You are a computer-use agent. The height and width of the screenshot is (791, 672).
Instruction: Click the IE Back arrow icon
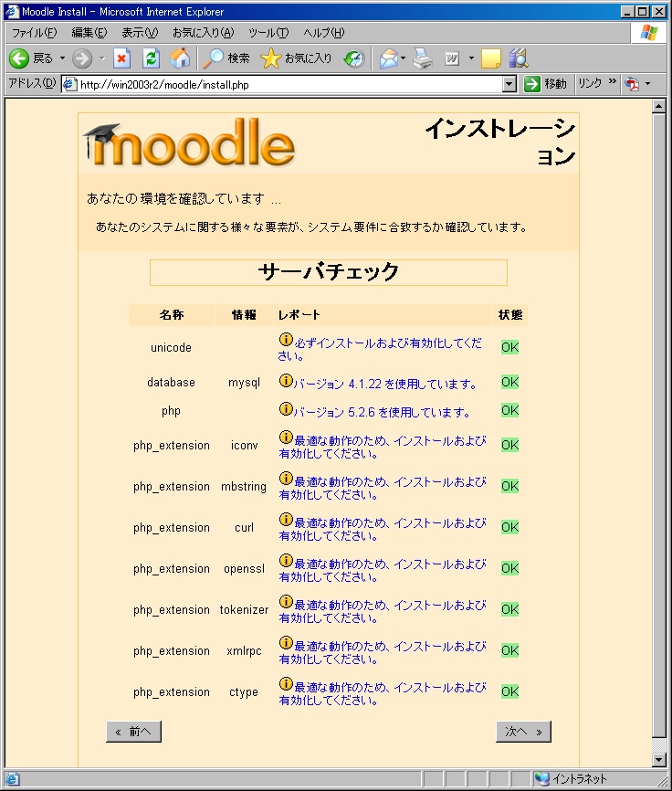[x=19, y=58]
